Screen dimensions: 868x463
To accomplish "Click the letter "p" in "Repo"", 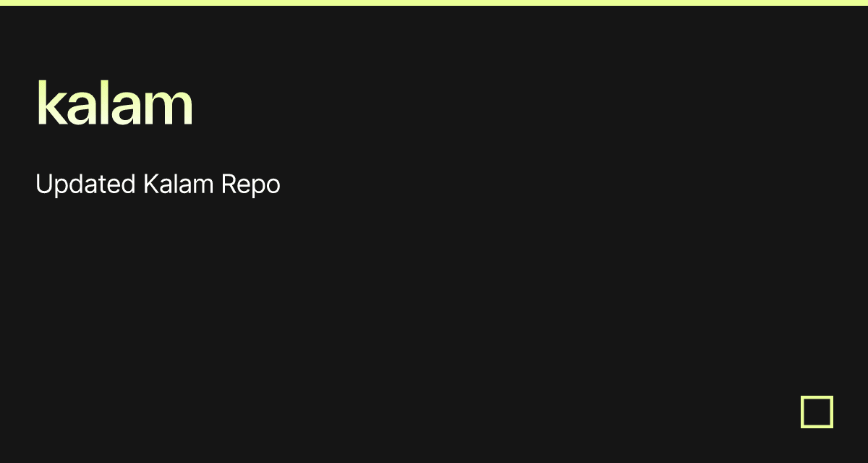I will 256,187.
